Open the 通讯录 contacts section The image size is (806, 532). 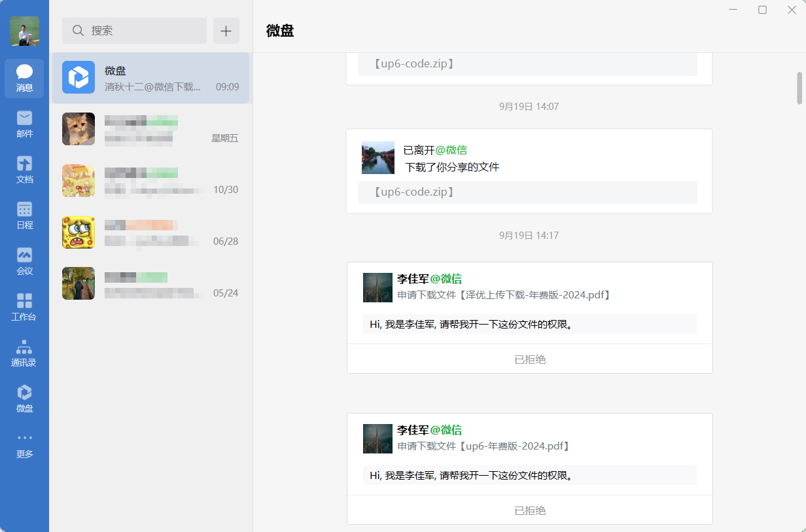click(24, 353)
